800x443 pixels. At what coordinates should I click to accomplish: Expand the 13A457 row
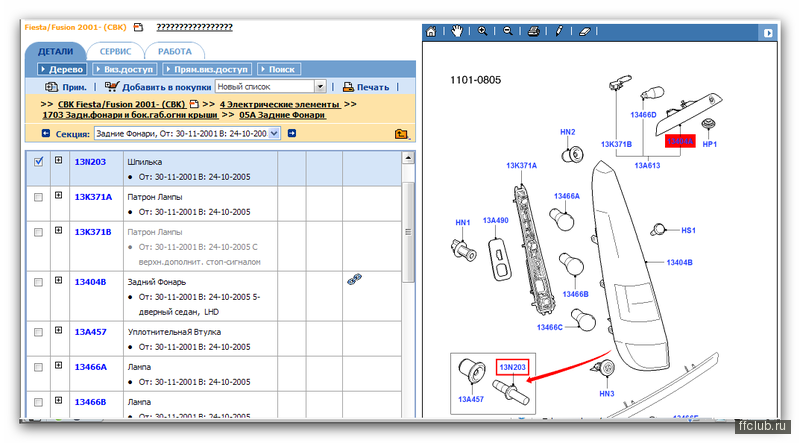59,330
